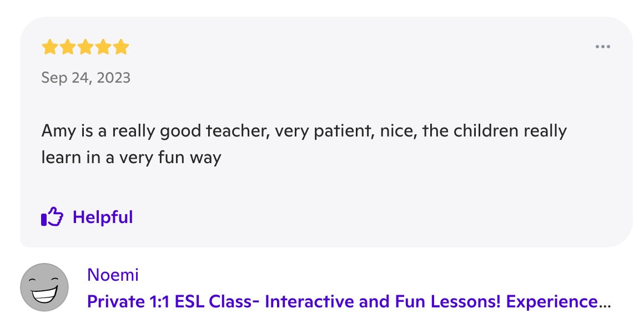Open the three-dot review options menu
Screen dimensions: 644x334
(x=602, y=47)
